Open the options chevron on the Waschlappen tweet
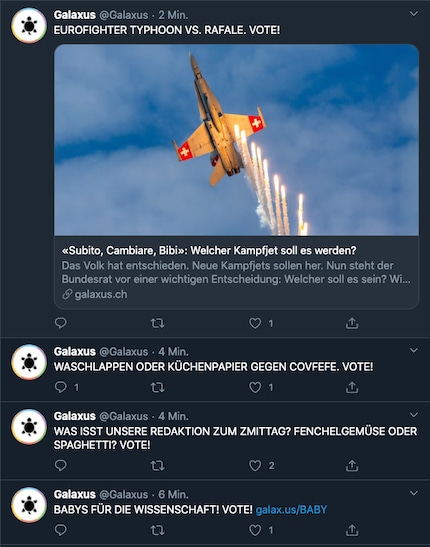This screenshot has height=547, width=430. (414, 350)
